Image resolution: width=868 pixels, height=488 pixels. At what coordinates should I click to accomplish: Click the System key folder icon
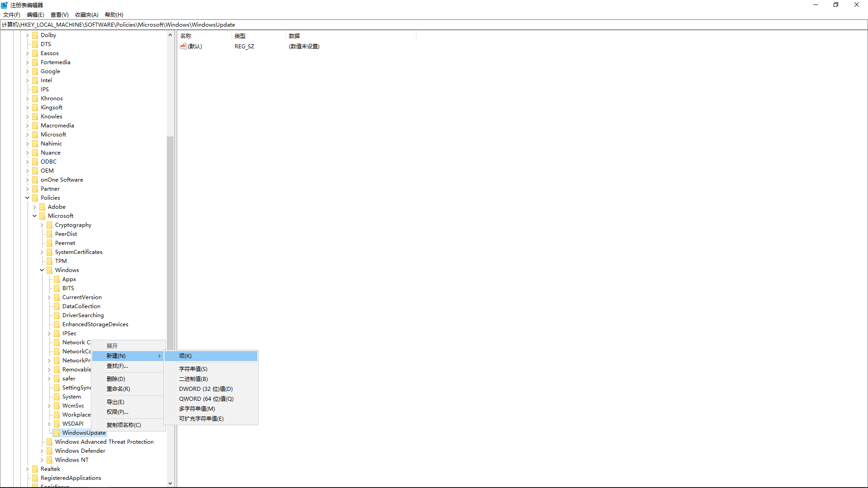(57, 396)
